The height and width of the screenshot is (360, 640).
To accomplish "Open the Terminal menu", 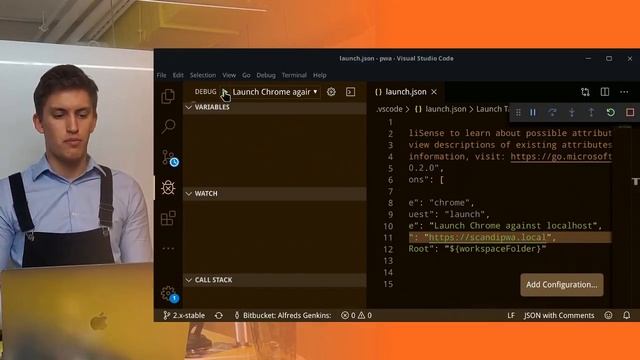I will [x=294, y=75].
